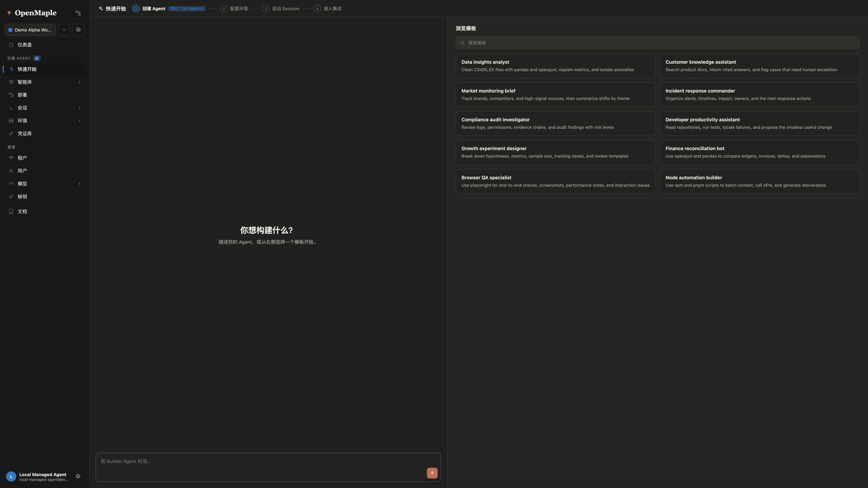Click the 你想构建什么? heading
Viewport: 868px width, 488px height.
click(267, 230)
